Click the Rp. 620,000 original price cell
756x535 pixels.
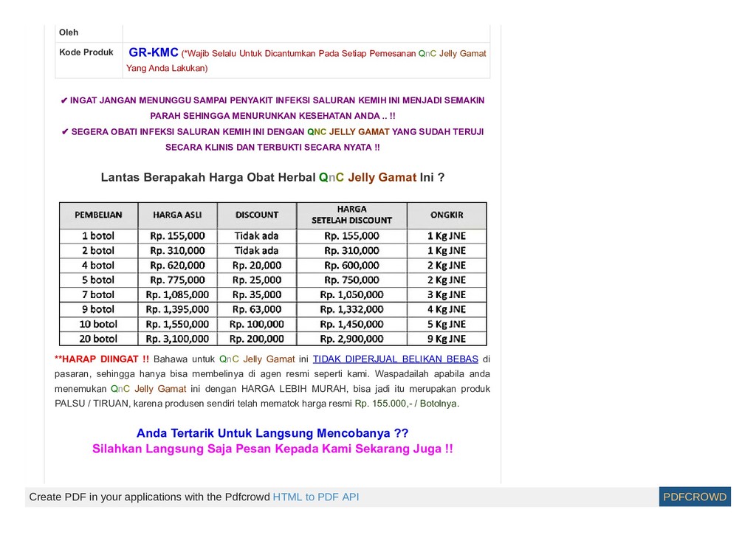pos(177,266)
